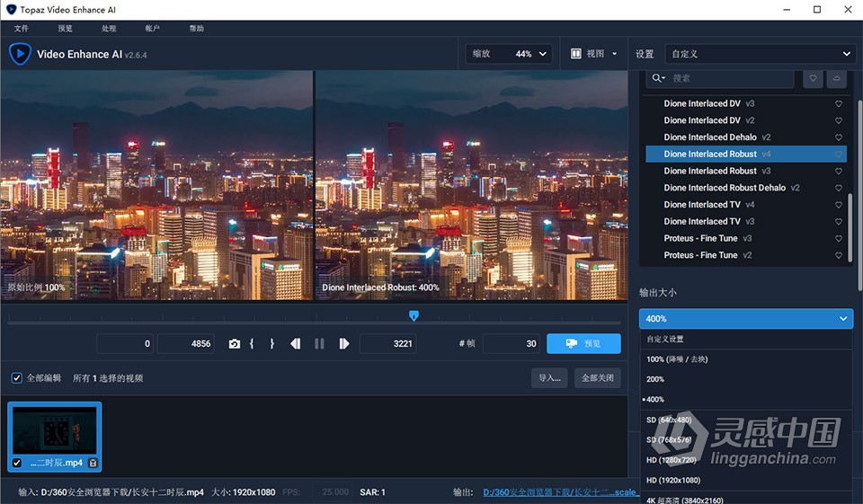Click the current frame field showing 3221

tap(388, 344)
